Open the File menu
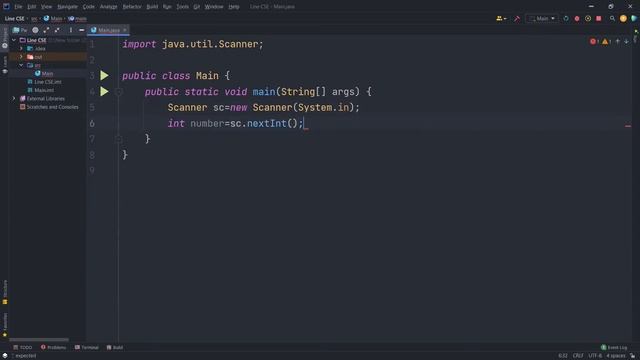 [x=18, y=7]
